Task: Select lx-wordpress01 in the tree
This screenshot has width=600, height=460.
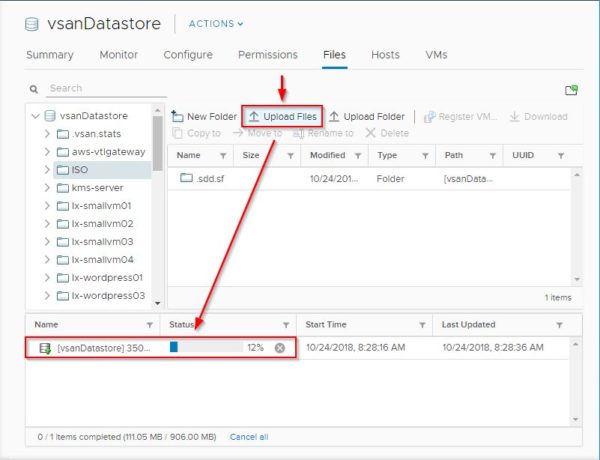Action: coord(99,277)
